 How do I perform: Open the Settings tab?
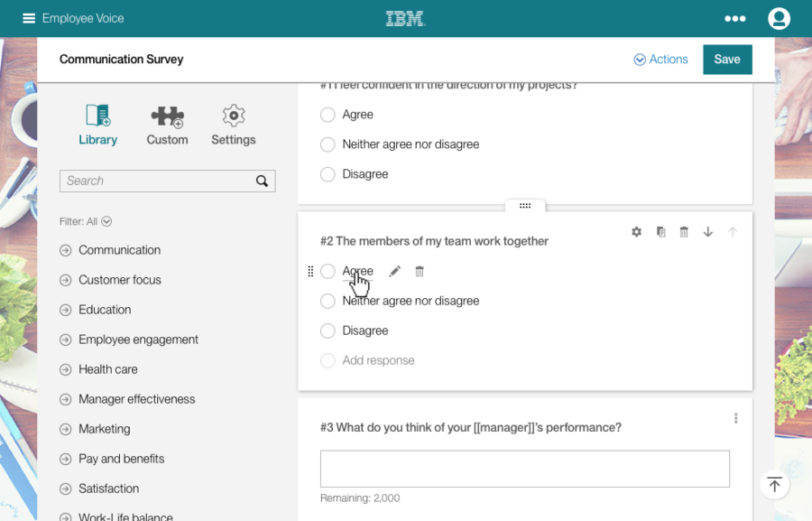click(233, 126)
